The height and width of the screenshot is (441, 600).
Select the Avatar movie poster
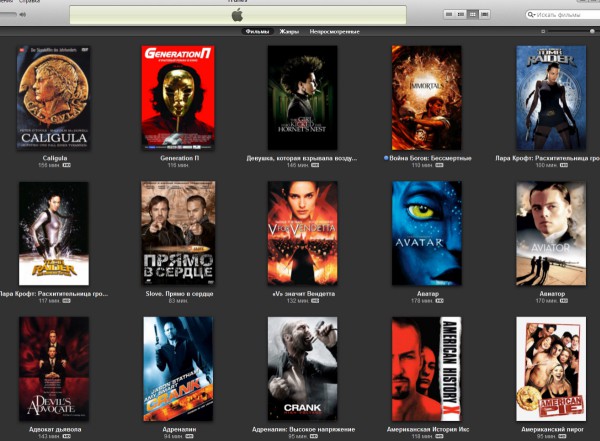pos(427,234)
